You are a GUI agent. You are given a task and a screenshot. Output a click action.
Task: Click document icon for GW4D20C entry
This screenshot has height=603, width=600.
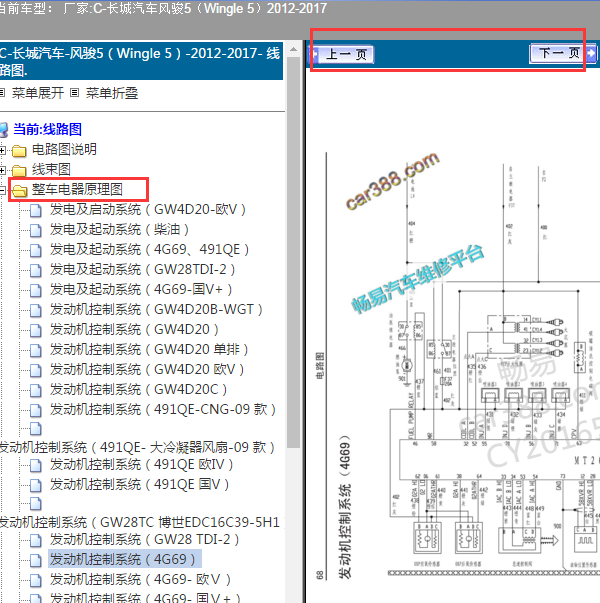[35, 390]
